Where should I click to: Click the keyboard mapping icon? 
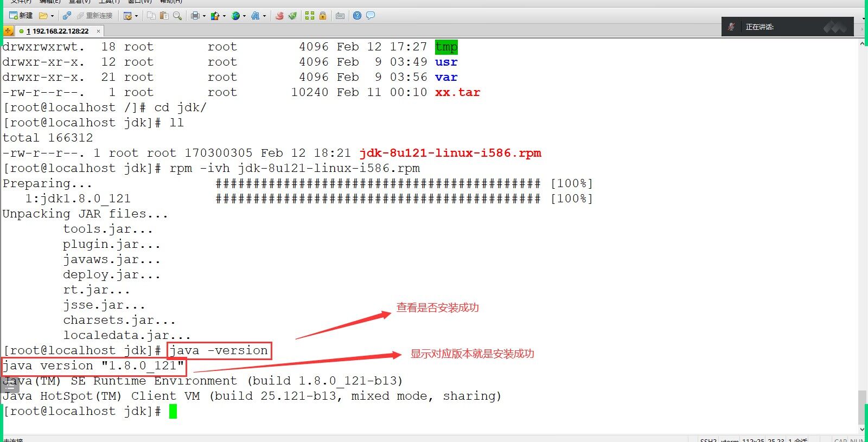[340, 16]
